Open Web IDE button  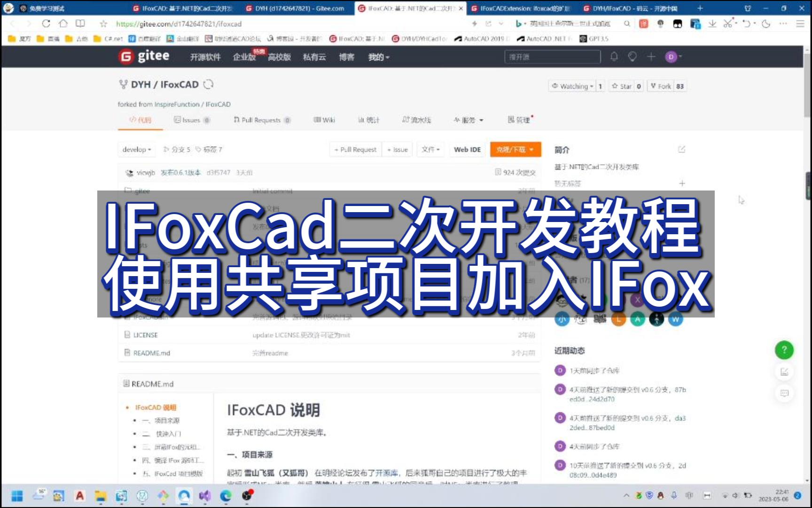[x=467, y=150]
